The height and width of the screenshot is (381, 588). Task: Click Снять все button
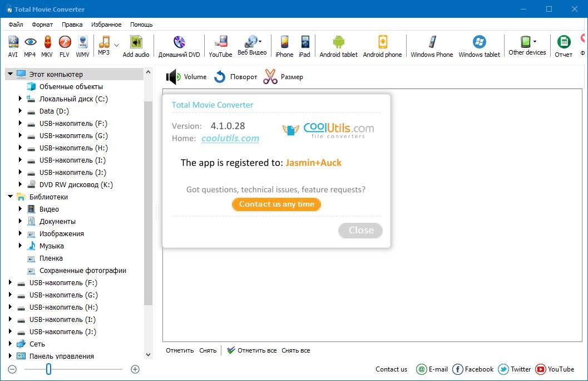click(x=295, y=350)
